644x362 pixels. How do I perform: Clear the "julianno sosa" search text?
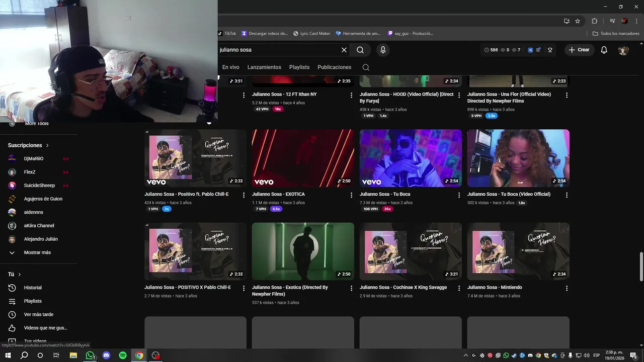pyautogui.click(x=344, y=50)
